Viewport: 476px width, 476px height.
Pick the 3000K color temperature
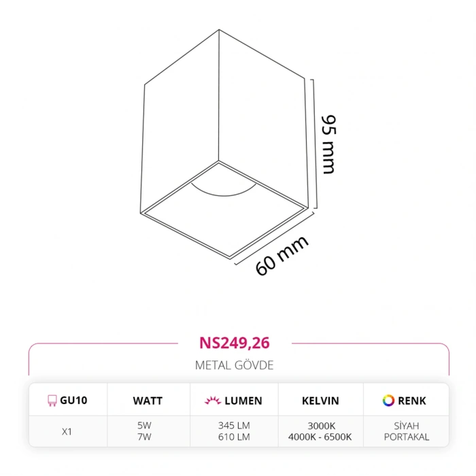point(320,426)
